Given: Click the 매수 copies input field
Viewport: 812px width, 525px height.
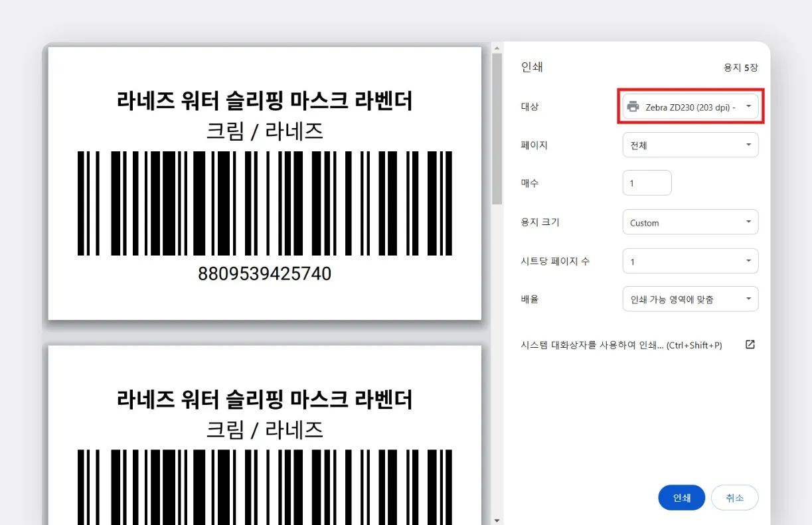Looking at the screenshot, I should 647,183.
